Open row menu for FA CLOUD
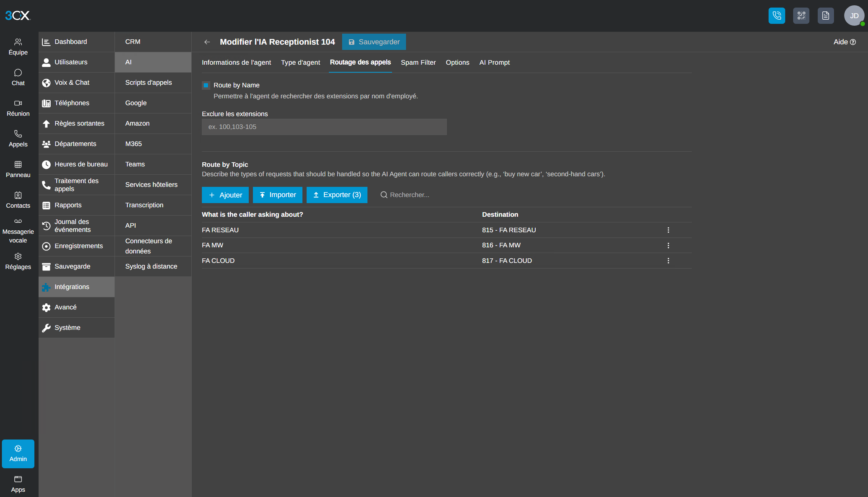 668,261
